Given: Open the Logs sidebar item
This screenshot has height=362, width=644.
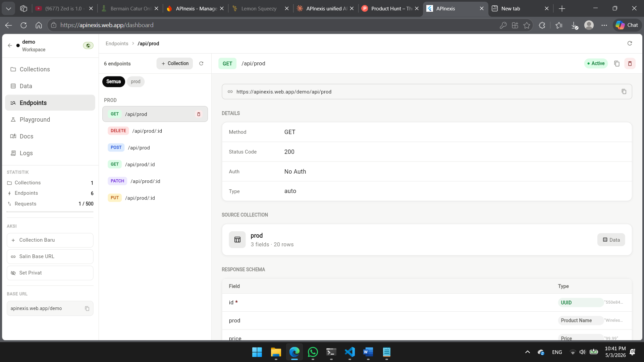Looking at the screenshot, I should point(50,153).
